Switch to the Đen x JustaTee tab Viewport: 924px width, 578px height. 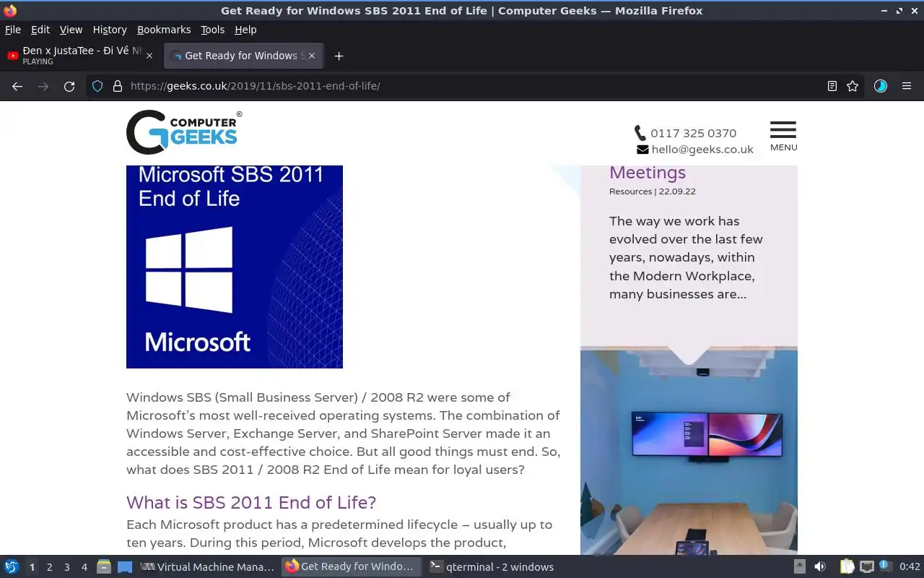(x=80, y=56)
